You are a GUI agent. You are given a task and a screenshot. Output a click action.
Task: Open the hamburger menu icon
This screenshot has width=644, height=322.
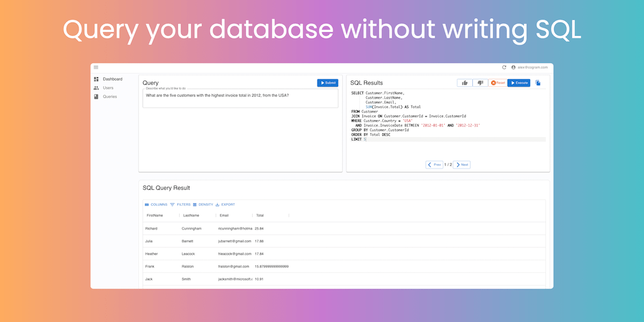click(96, 67)
